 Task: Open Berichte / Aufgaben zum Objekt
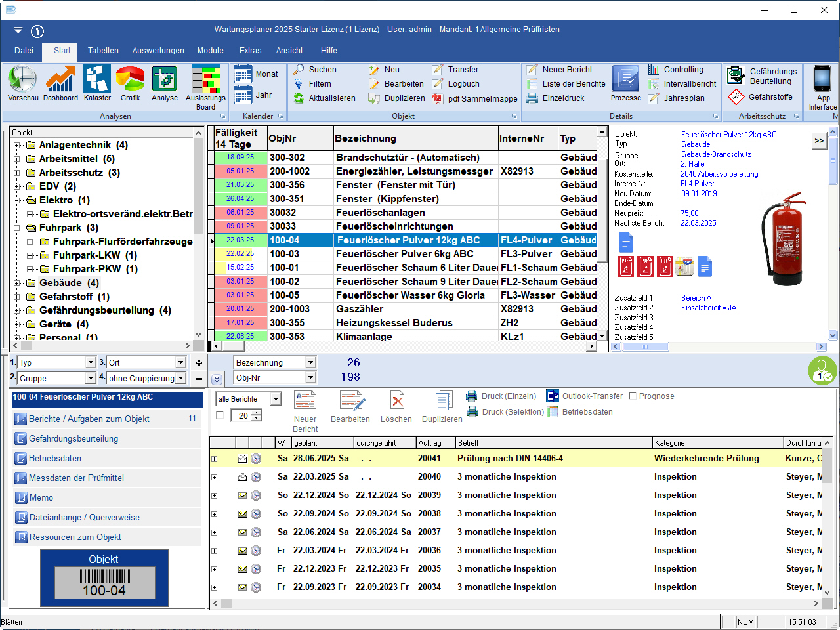pos(106,419)
